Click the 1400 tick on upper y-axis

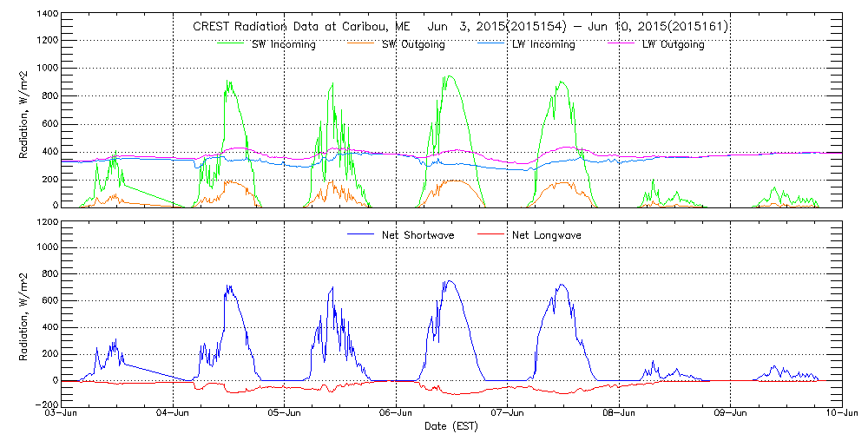click(x=47, y=15)
